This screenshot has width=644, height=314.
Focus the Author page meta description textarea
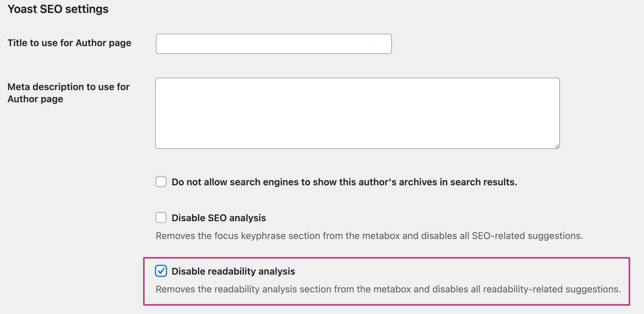tap(357, 113)
